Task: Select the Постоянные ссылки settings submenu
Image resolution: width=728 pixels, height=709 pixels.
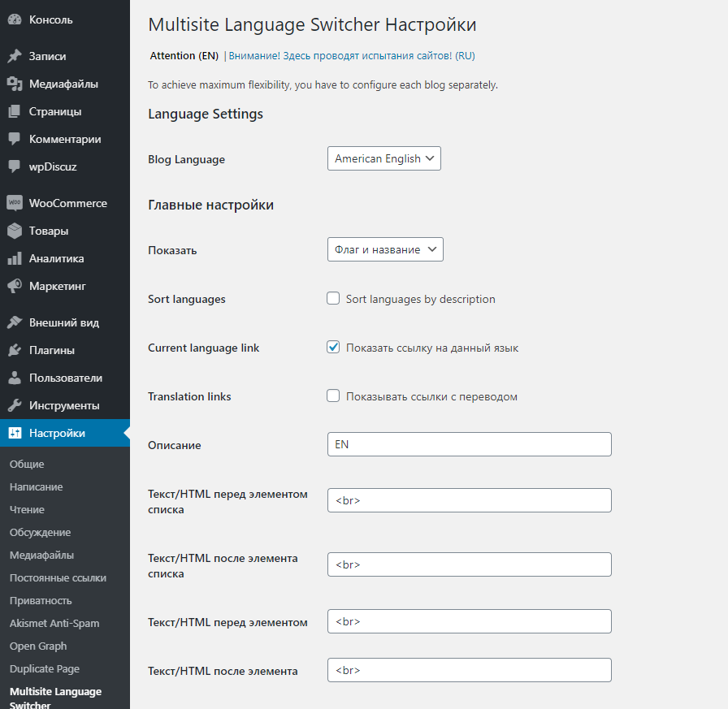Action: tap(58, 578)
